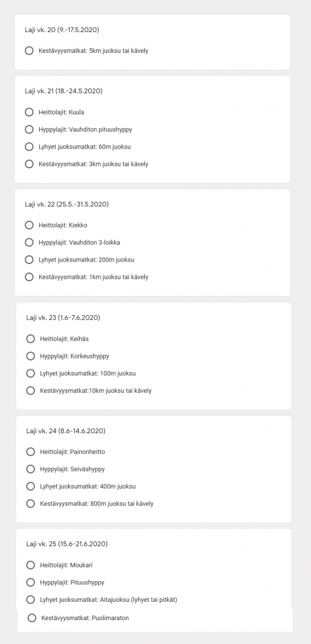Image resolution: width=311 pixels, height=644 pixels.
Task: Choose Heittolajit: Painonheitto option
Action: pos(30,452)
